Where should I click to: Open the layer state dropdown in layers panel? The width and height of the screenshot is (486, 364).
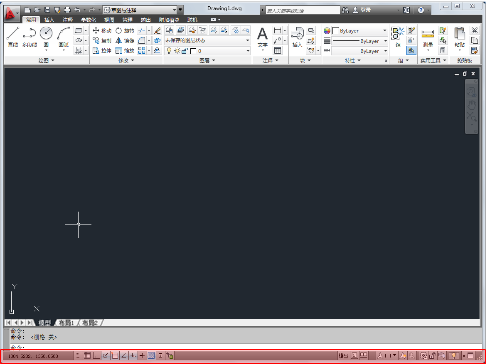(x=207, y=41)
